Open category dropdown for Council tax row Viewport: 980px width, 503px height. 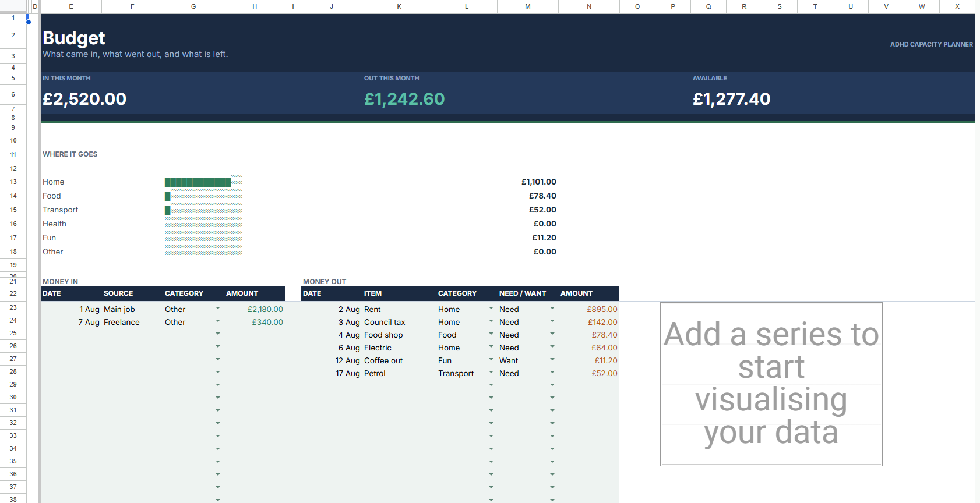coord(491,321)
